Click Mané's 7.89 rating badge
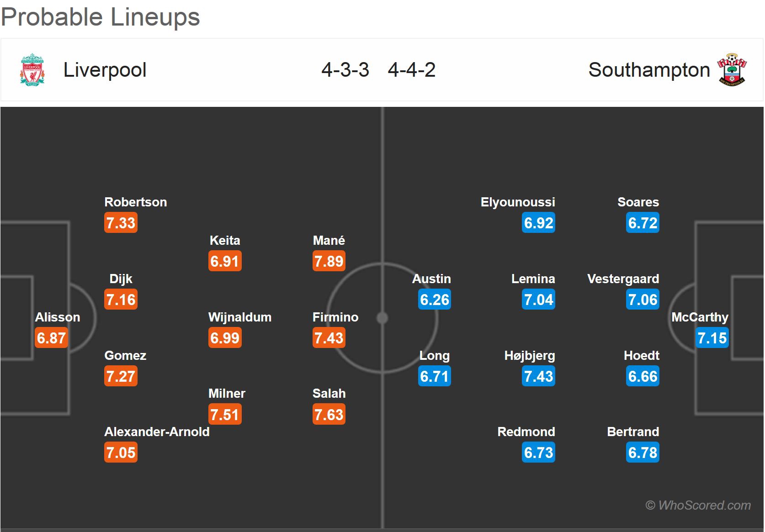This screenshot has width=765, height=532. click(329, 261)
